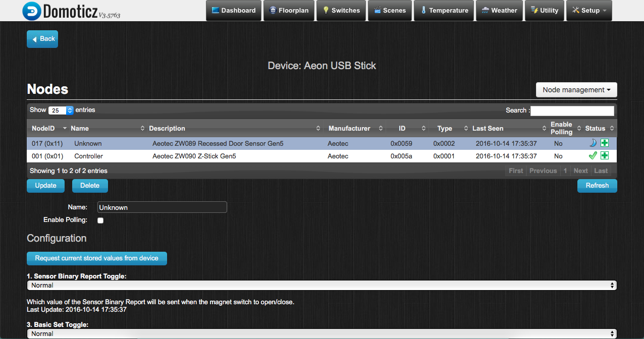Go to the Switches tab
This screenshot has height=339, width=644.
click(342, 10)
